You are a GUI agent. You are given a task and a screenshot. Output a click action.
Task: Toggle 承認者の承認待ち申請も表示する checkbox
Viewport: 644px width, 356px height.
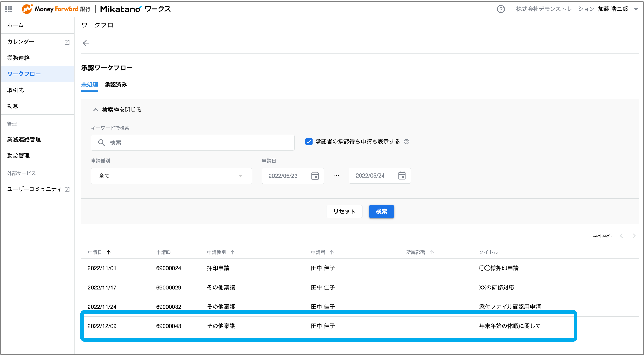tap(309, 142)
